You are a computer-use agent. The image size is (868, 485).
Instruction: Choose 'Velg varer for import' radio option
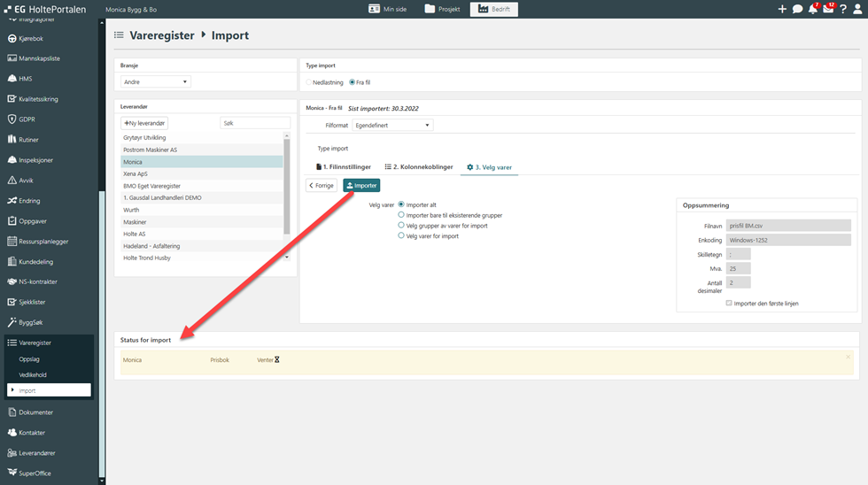(x=401, y=236)
